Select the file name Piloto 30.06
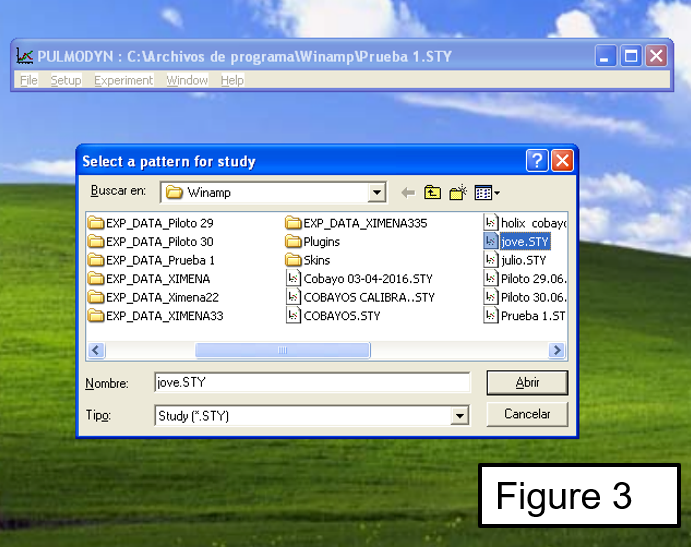This screenshot has width=691, height=547. pos(534,297)
